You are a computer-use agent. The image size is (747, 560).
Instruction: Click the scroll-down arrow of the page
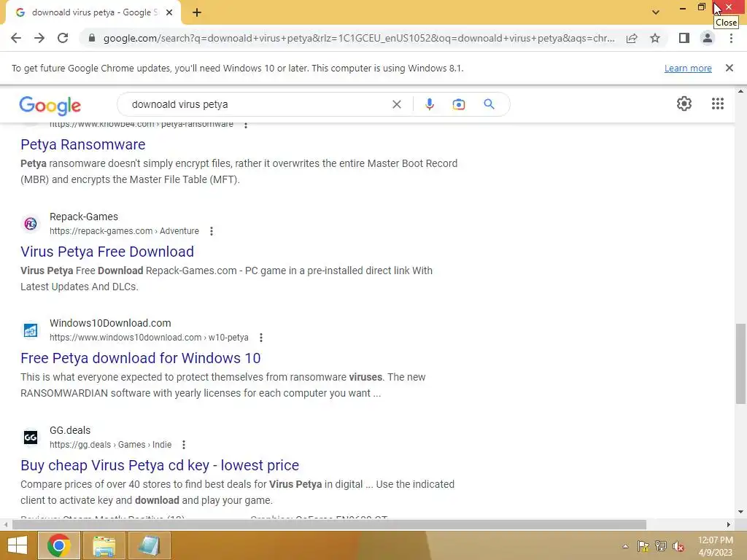(740, 512)
